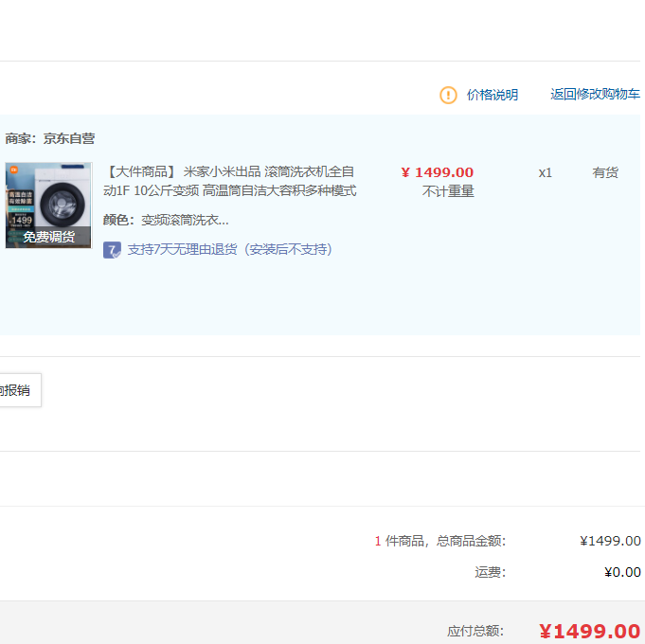Click the 颜色 变频滚筒洗衣 color attribute
The height and width of the screenshot is (644, 645).
click(x=166, y=220)
